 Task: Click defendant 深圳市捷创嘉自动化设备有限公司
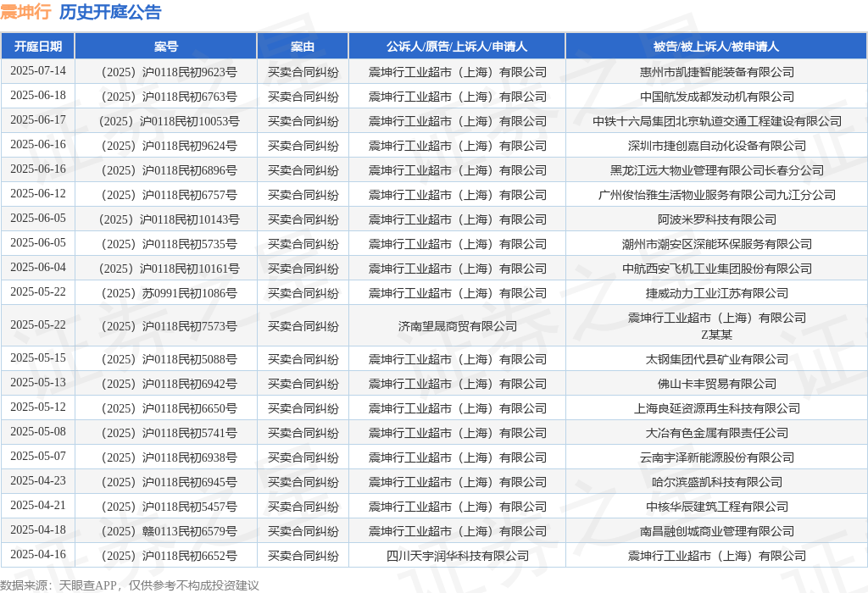[x=717, y=146]
